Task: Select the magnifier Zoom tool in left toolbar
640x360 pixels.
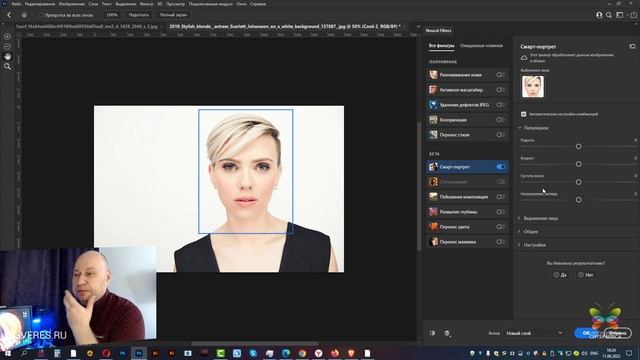Action: click(x=7, y=66)
